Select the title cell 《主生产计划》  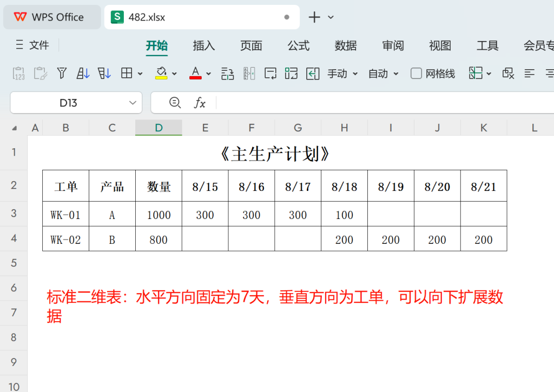click(274, 154)
